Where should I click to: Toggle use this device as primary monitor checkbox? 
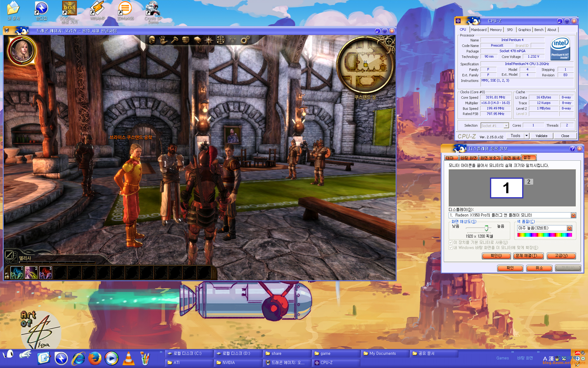451,243
